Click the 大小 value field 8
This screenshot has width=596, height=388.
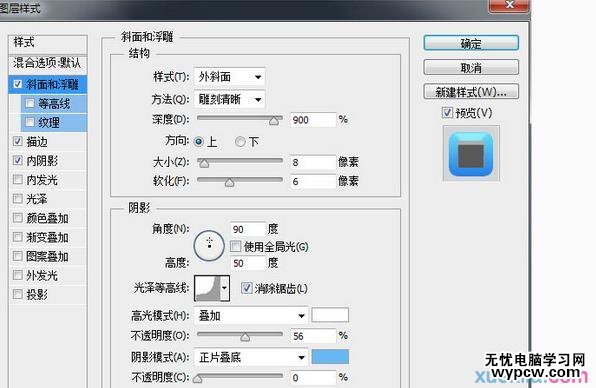point(313,162)
